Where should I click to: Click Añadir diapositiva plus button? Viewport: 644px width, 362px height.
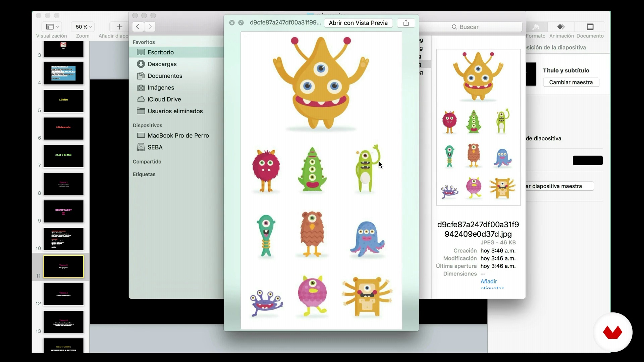click(x=119, y=26)
